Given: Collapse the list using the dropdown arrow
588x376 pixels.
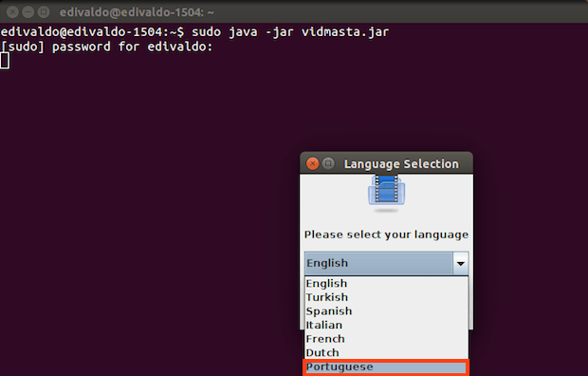Looking at the screenshot, I should (461, 263).
